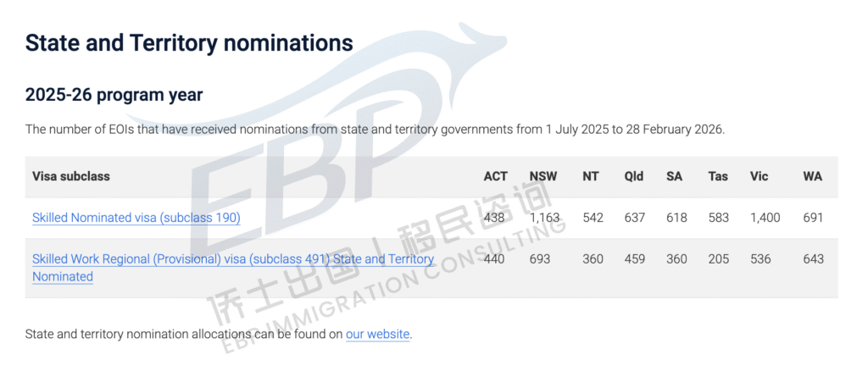
Task: Click the "Visa subclass" column header
Action: point(71,176)
